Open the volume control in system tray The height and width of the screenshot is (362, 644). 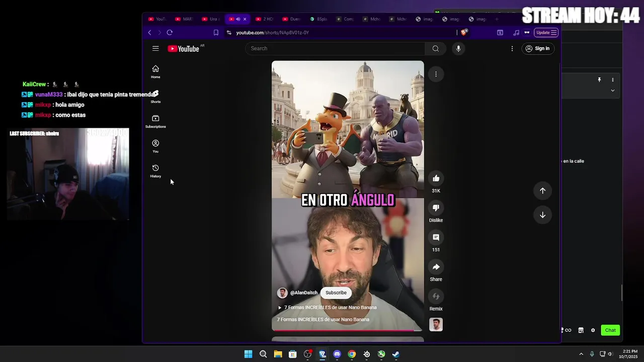coord(610,354)
